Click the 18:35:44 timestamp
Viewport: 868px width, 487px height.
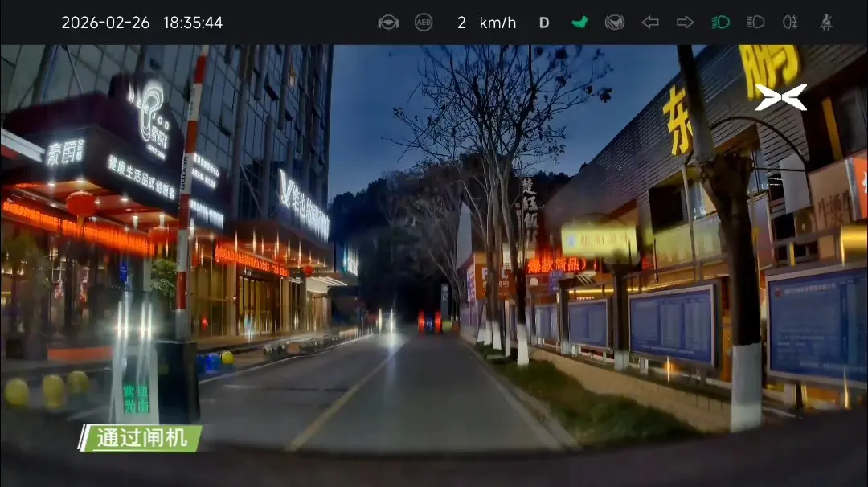click(x=193, y=23)
